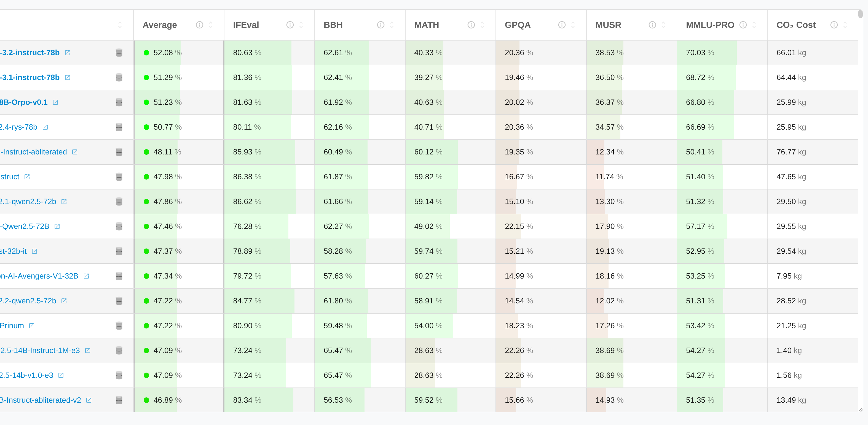Viewport: 868px width, 425px height.
Task: Click the info icon beside IFEval header
Action: [x=290, y=25]
